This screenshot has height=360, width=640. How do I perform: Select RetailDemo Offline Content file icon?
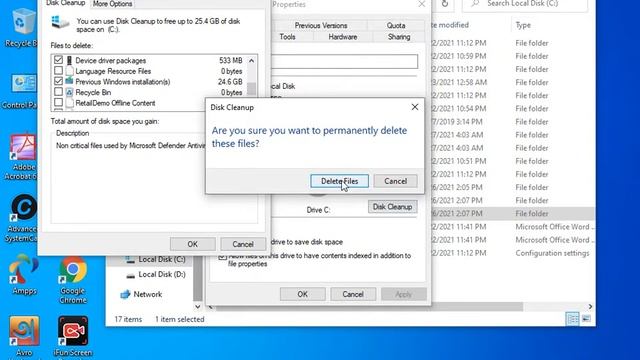point(69,103)
